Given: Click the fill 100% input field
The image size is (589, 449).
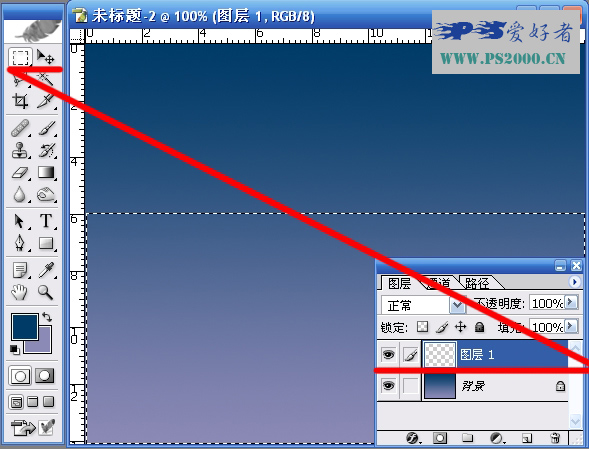Looking at the screenshot, I should 547,327.
